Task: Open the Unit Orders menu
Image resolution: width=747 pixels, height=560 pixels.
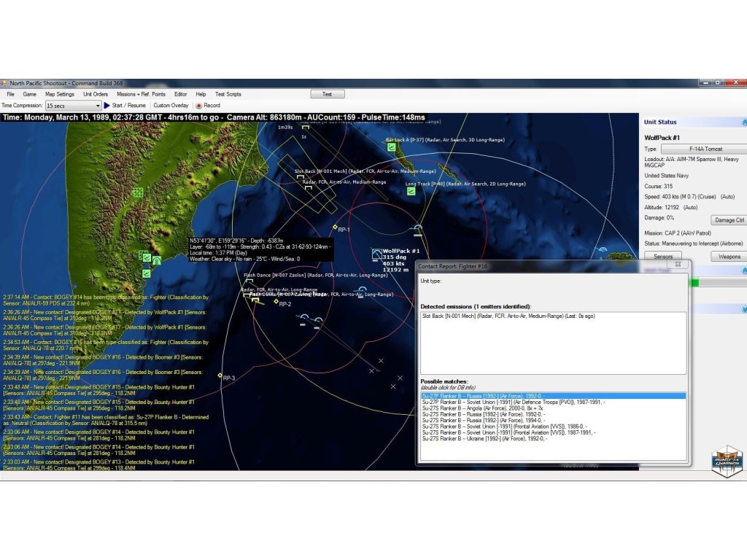Action: tap(96, 94)
